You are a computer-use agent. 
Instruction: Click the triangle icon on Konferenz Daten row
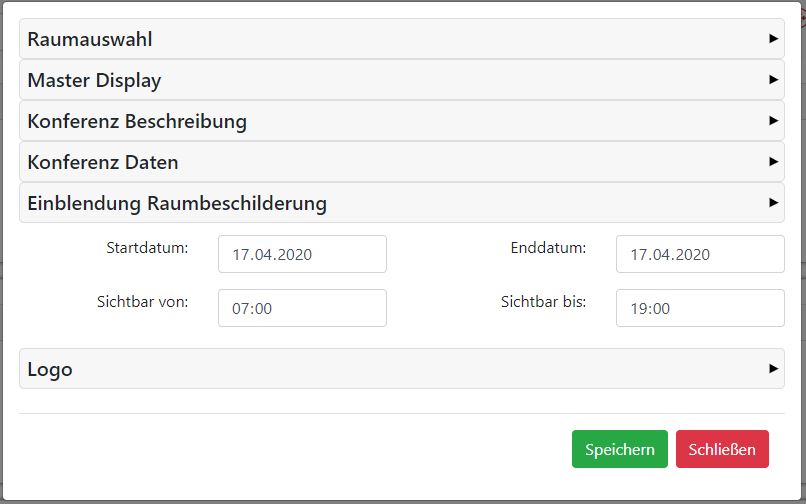point(773,162)
